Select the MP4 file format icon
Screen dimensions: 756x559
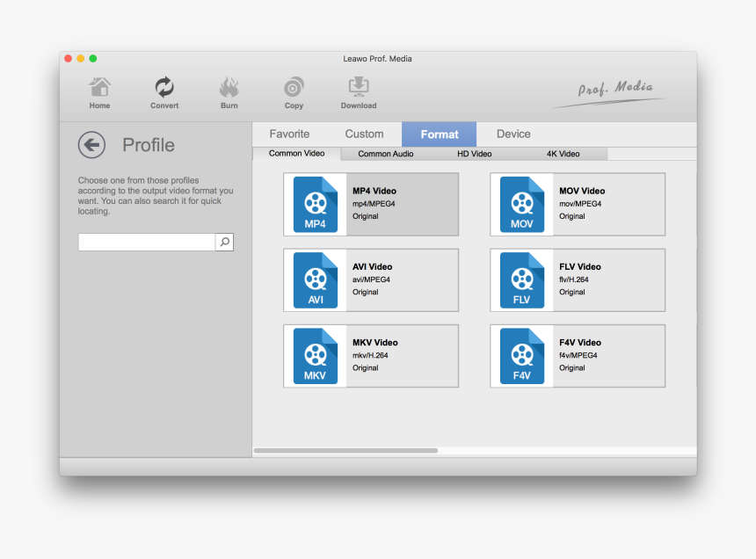[x=316, y=204]
